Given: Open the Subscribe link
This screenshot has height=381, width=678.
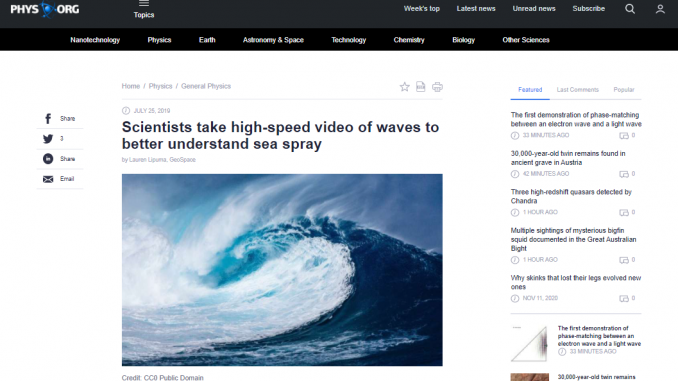Looking at the screenshot, I should [588, 9].
